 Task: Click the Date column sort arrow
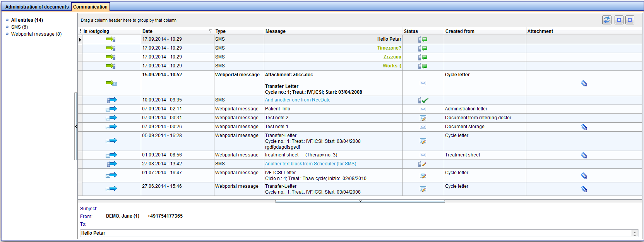(x=210, y=31)
